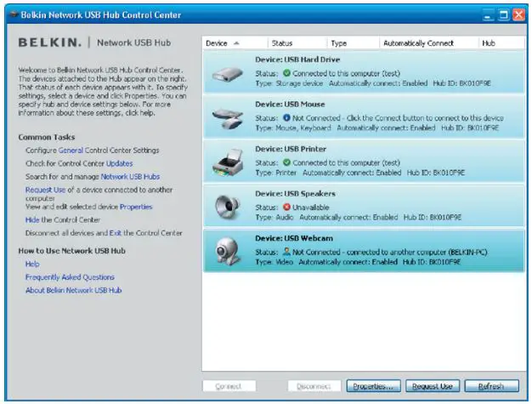Screen dimensions: 532x404
Task: Click the USB Printer device icon
Action: pyautogui.click(x=228, y=162)
